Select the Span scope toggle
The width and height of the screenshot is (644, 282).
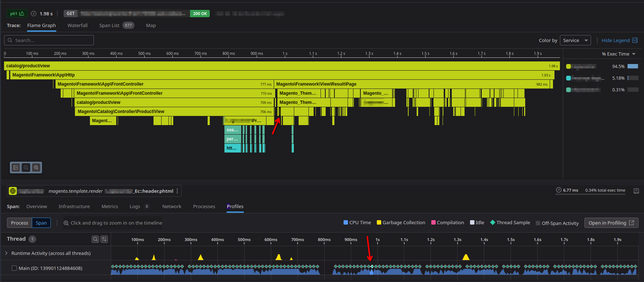point(41,223)
